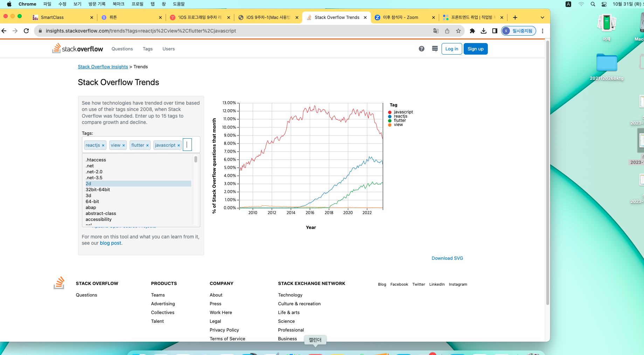Remove the flutter tag
The height and width of the screenshot is (355, 644).
point(147,145)
